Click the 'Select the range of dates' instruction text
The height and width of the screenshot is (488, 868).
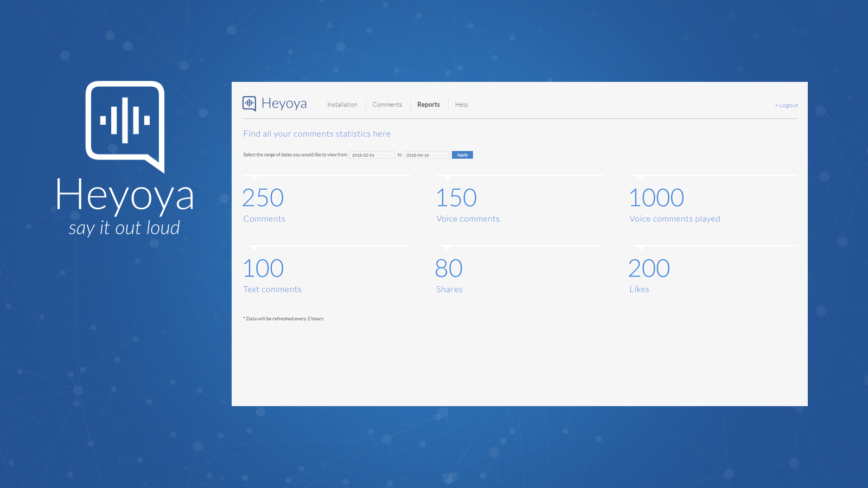295,155
